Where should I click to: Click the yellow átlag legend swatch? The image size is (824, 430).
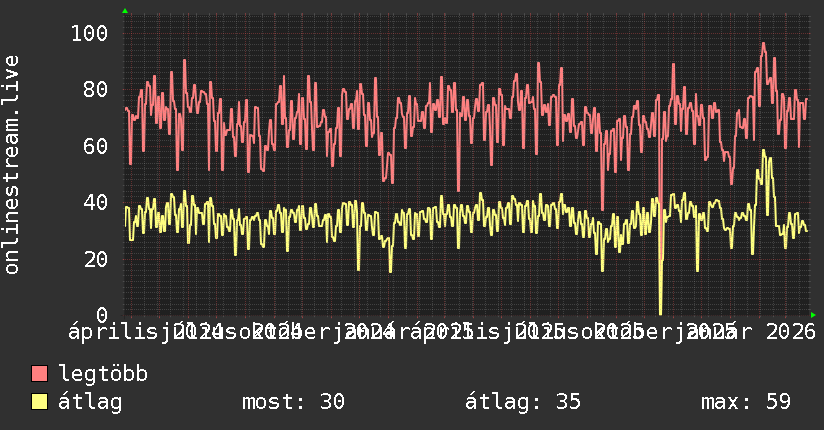pos(39,402)
